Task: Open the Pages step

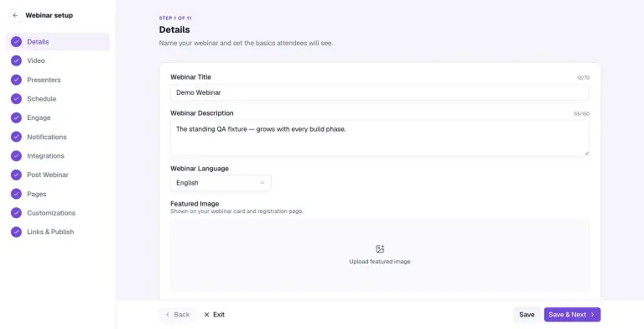Action: (x=58, y=194)
